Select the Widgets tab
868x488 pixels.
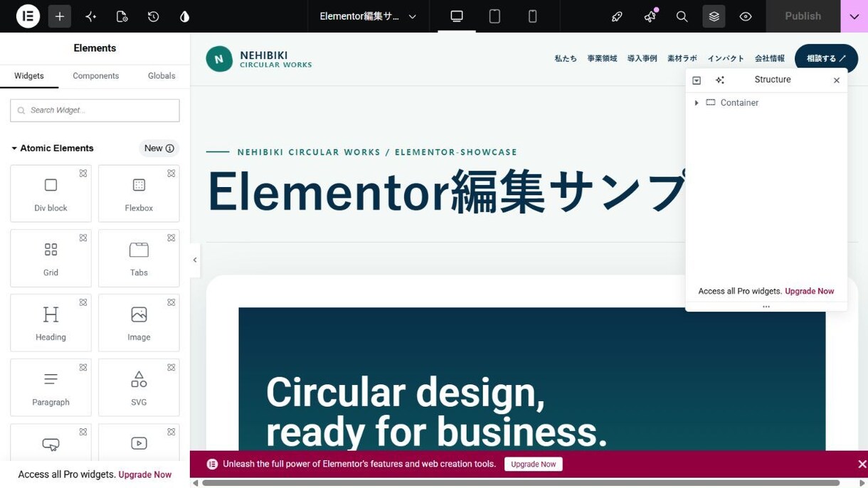click(29, 75)
